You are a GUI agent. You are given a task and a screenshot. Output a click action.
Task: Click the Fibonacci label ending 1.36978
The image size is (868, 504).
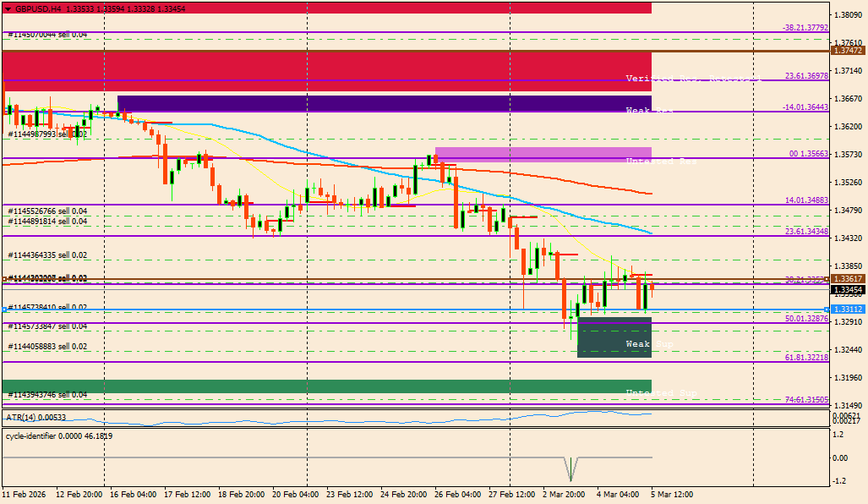click(806, 76)
